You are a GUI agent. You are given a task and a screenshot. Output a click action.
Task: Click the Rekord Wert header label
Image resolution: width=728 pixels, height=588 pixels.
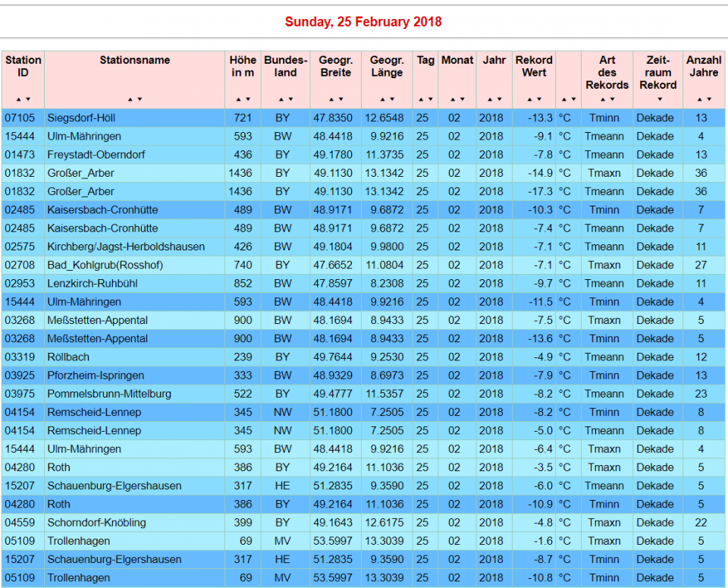coord(534,67)
